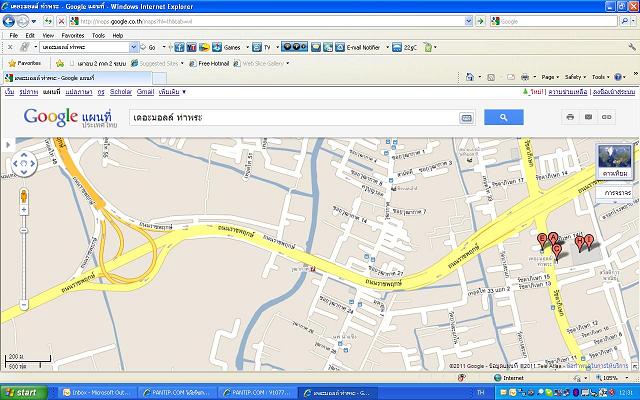Click the toolbar search text field

[84, 47]
